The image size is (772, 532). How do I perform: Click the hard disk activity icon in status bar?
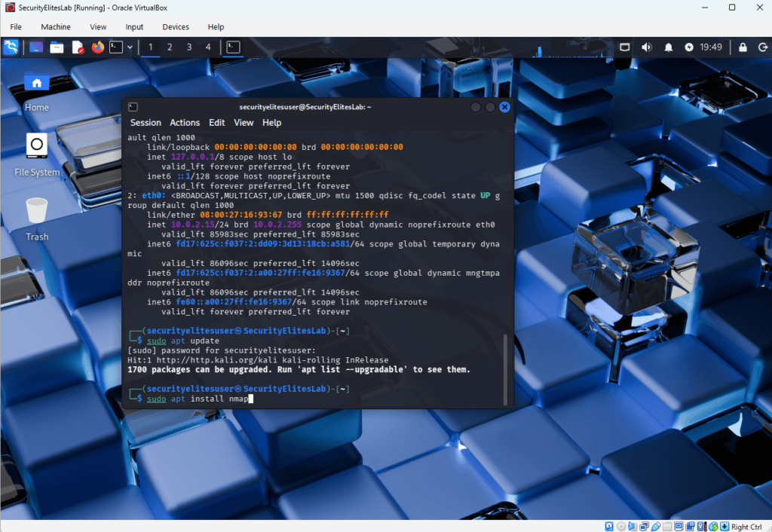(609, 526)
